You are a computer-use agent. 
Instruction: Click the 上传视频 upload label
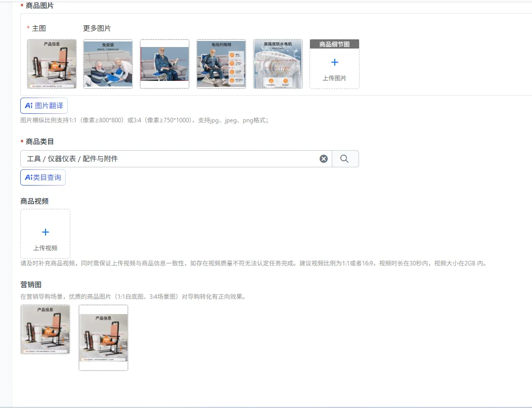coord(46,248)
